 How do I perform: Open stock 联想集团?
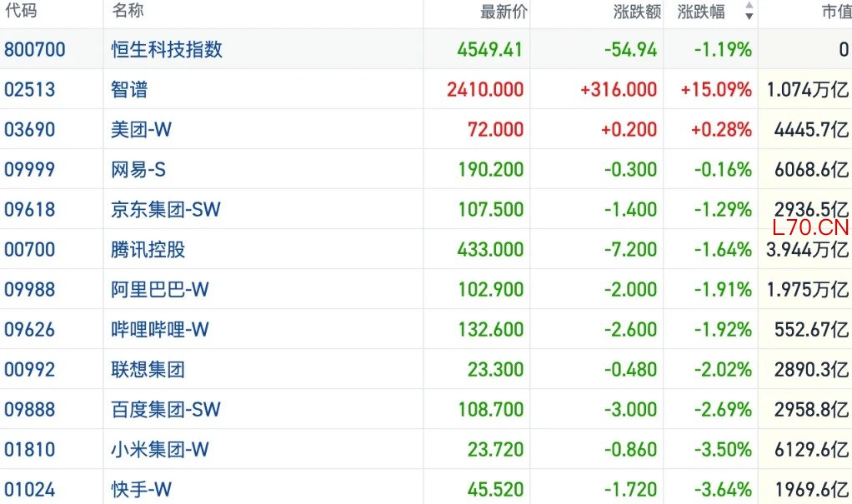pos(148,370)
